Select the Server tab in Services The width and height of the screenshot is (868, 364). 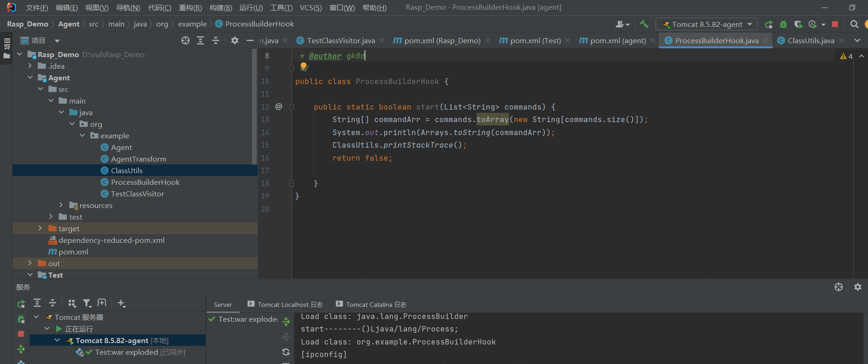[223, 305]
